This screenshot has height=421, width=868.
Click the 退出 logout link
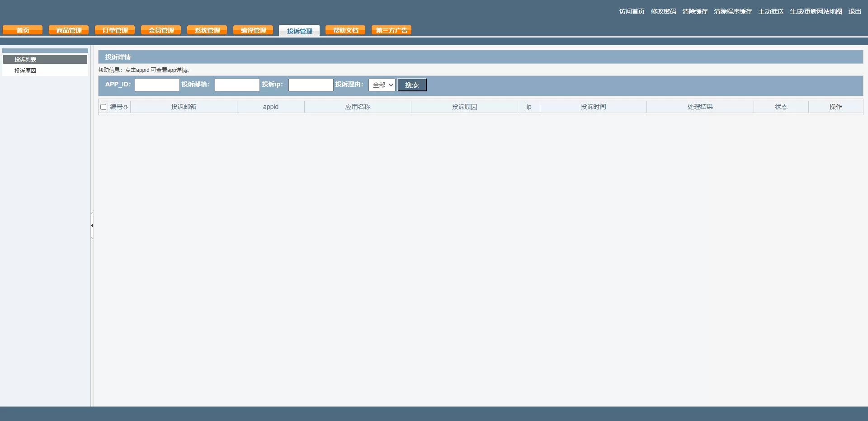click(854, 11)
